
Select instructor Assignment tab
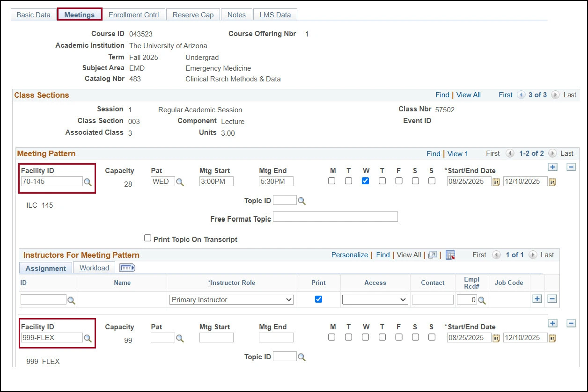(x=45, y=268)
